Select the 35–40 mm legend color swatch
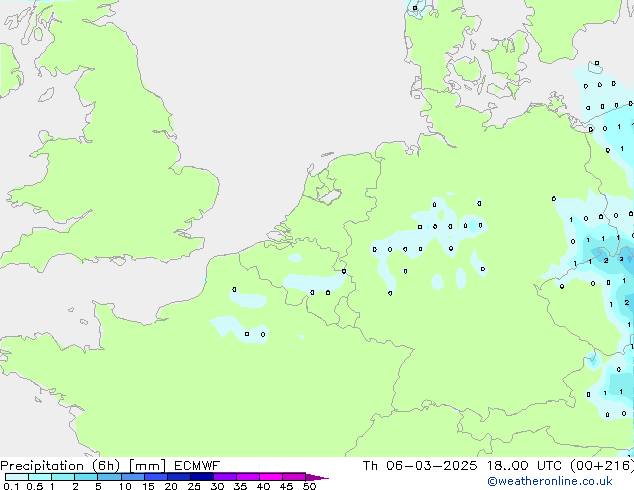The height and width of the screenshot is (490, 634). coord(248,477)
